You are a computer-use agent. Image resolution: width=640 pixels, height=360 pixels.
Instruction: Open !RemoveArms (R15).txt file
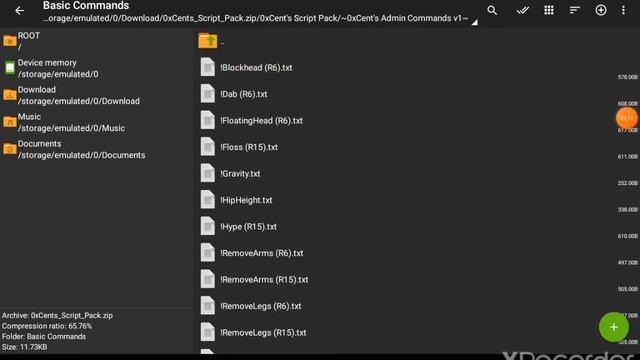[x=416, y=280]
